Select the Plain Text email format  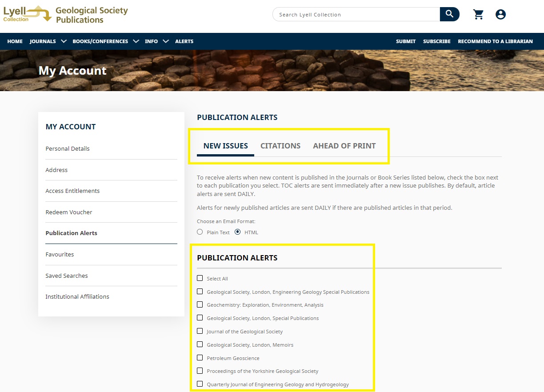(200, 232)
